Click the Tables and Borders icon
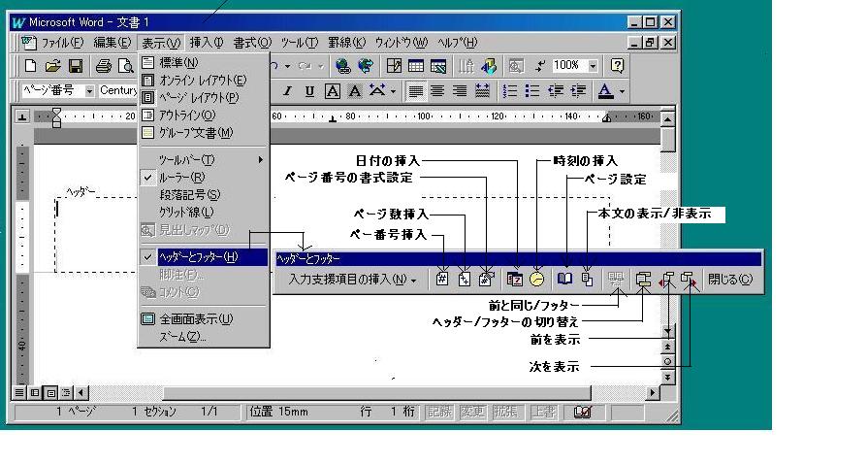 394,66
